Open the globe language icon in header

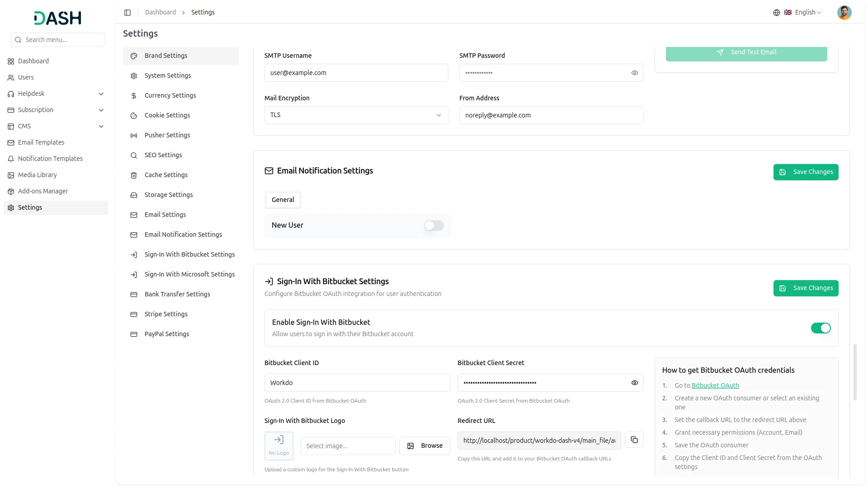[777, 12]
